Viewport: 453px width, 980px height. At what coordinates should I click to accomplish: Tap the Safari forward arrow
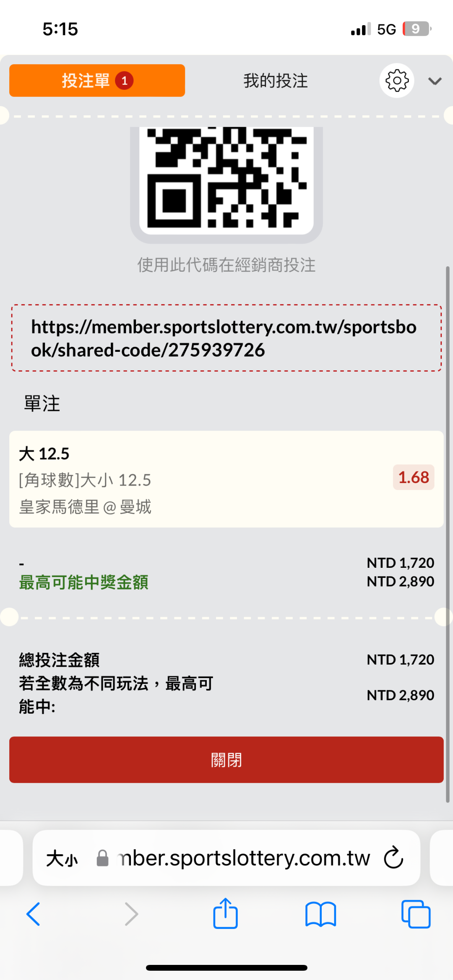click(x=131, y=914)
